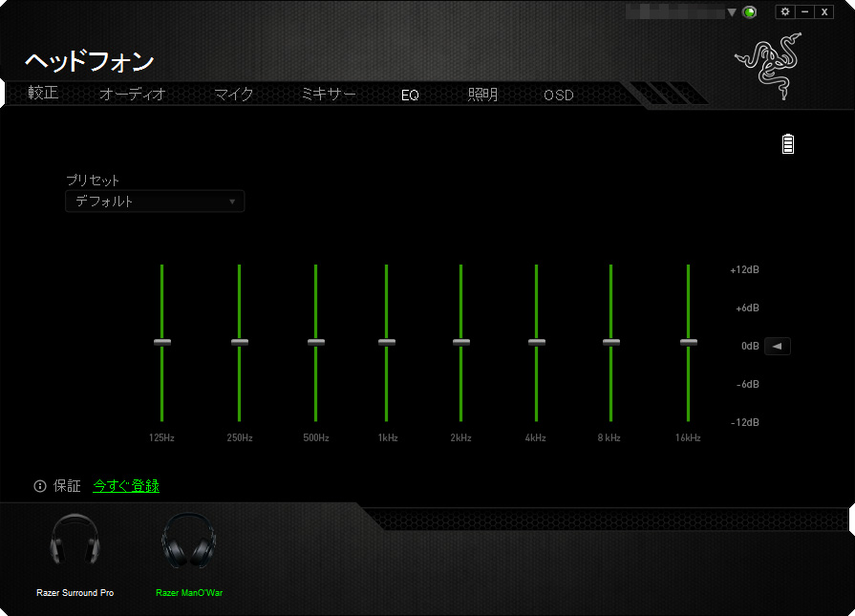Click the battery level icon
855x616 pixels.
click(x=788, y=144)
